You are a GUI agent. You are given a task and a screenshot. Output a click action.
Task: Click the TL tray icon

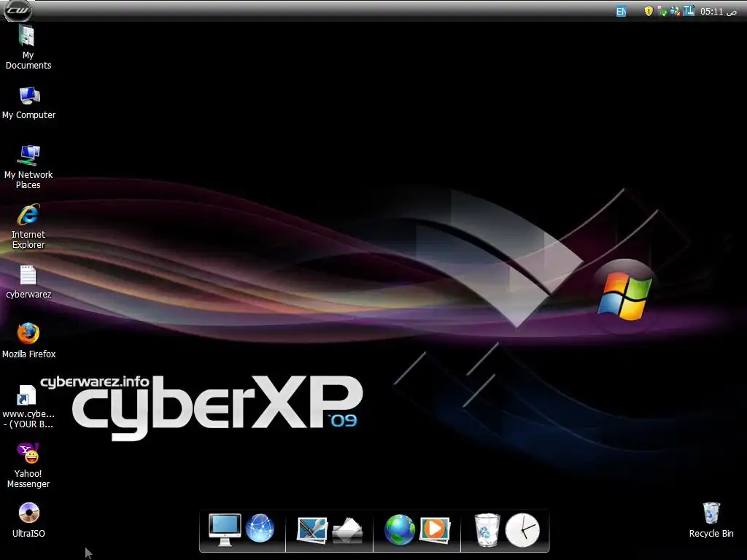point(689,11)
